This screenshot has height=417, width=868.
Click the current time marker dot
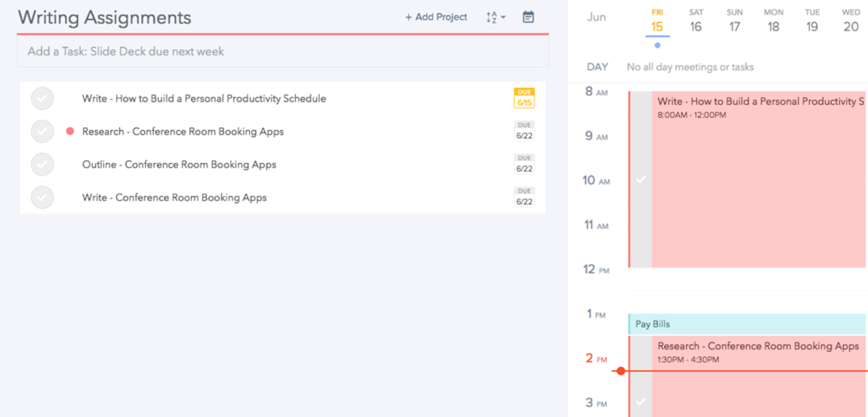[x=621, y=371]
